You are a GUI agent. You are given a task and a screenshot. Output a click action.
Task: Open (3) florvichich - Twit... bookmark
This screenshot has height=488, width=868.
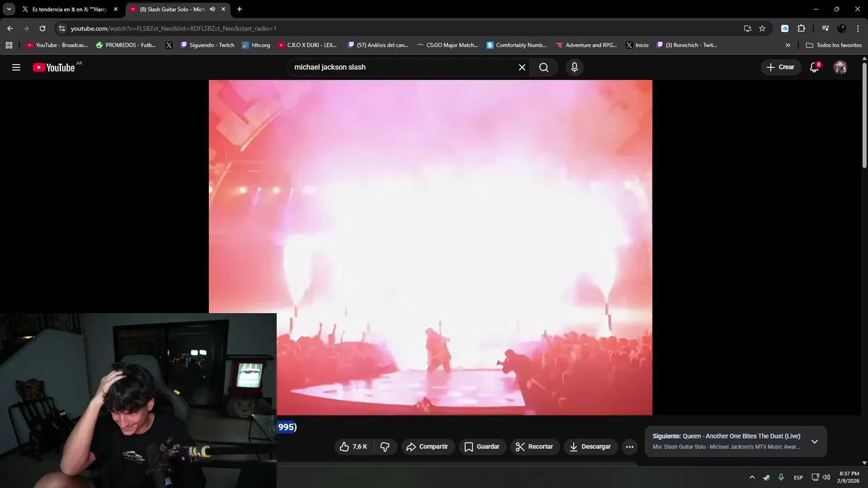coord(686,45)
